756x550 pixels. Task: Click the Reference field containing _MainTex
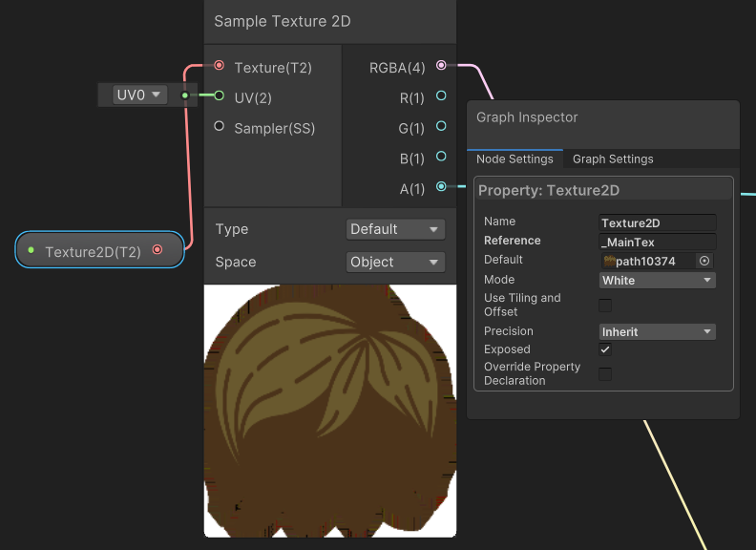coord(657,242)
